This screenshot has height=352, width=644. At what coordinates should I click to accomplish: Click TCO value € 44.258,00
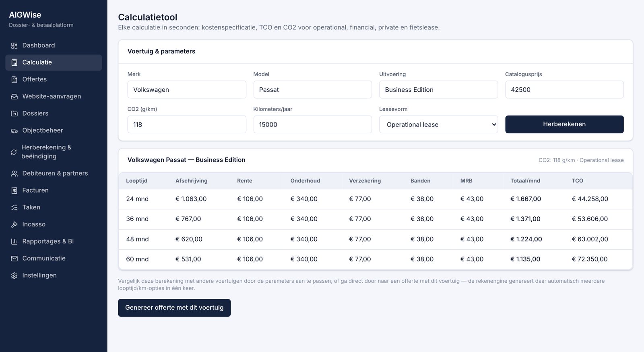(590, 199)
